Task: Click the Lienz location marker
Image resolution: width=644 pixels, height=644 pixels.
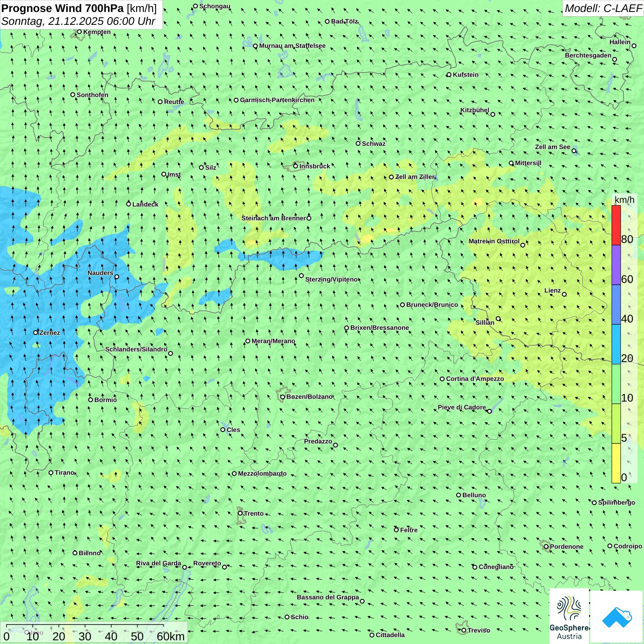Action: (564, 294)
